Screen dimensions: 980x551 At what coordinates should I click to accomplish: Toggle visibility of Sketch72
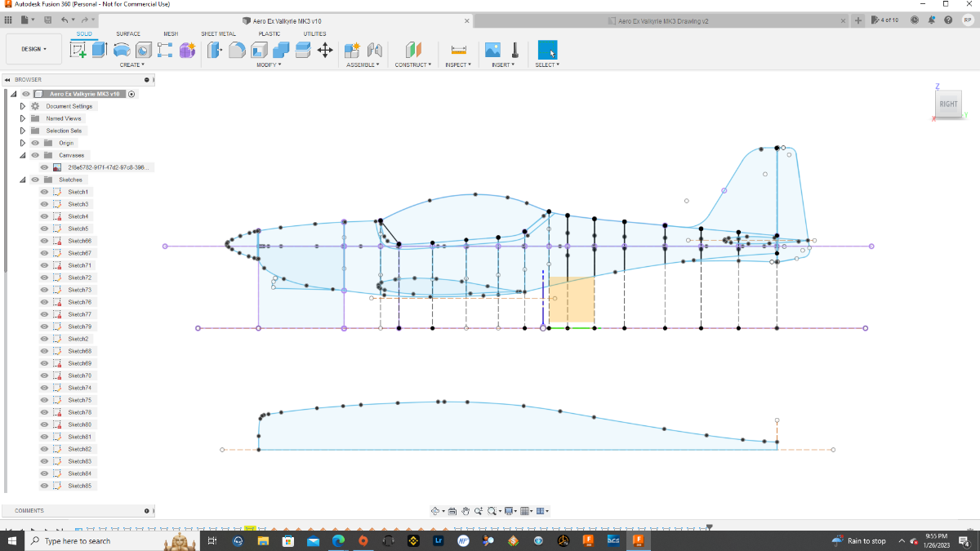point(44,278)
